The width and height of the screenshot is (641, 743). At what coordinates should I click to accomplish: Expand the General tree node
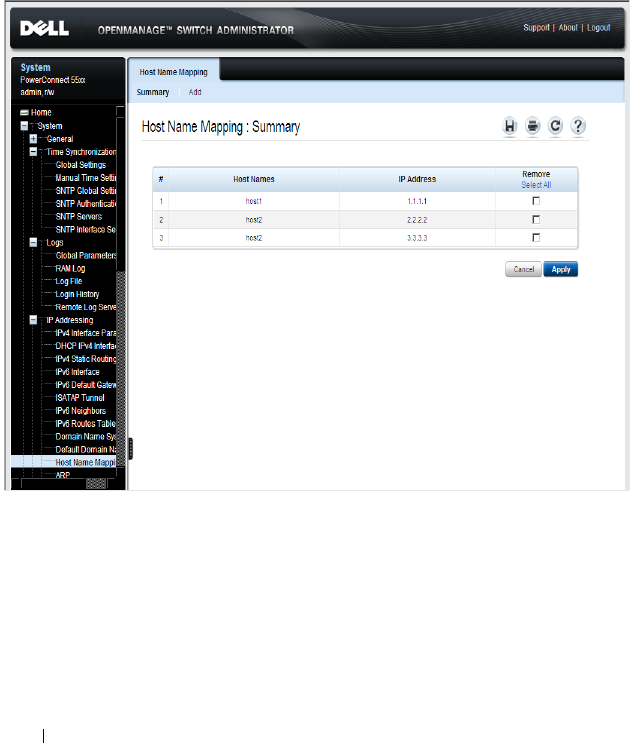pyautogui.click(x=33, y=139)
